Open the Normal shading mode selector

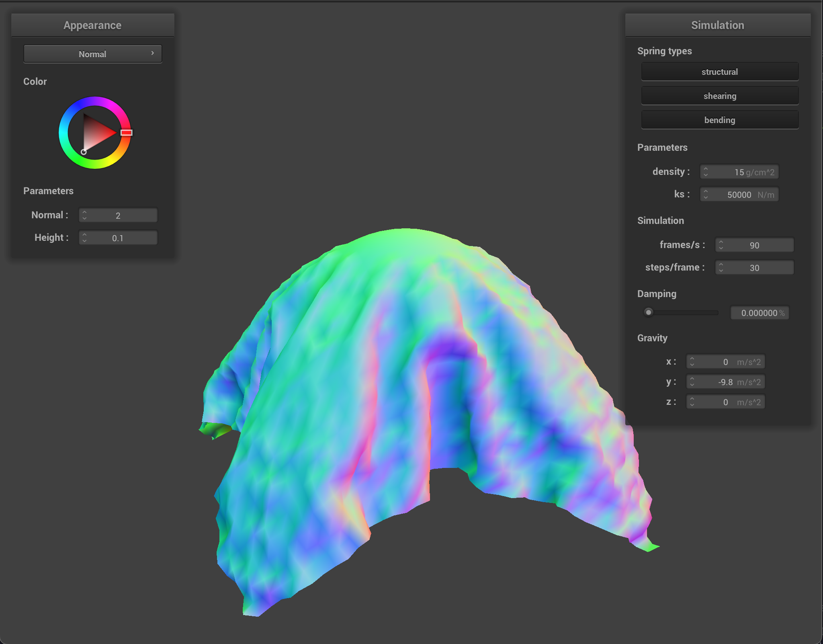(92, 53)
